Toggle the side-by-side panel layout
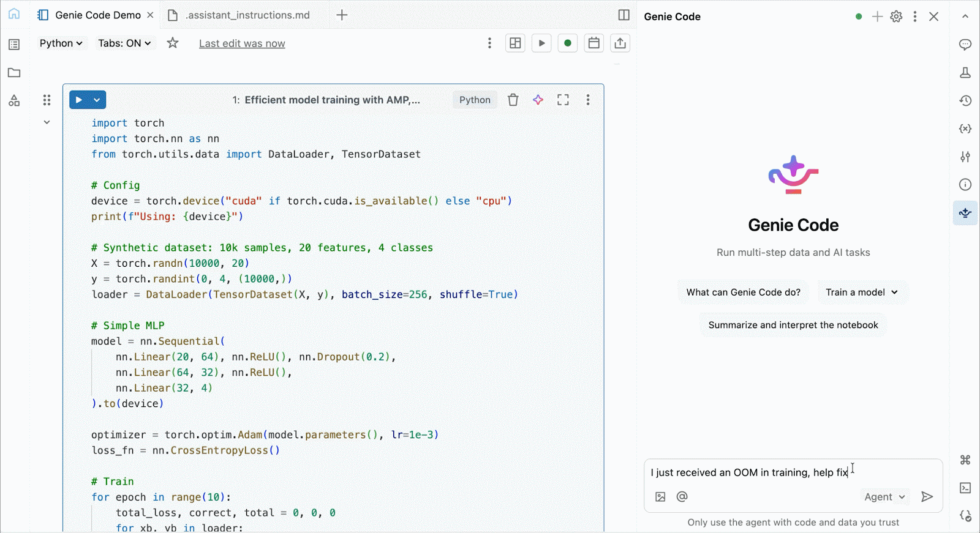Viewport: 980px width, 533px height. (624, 15)
